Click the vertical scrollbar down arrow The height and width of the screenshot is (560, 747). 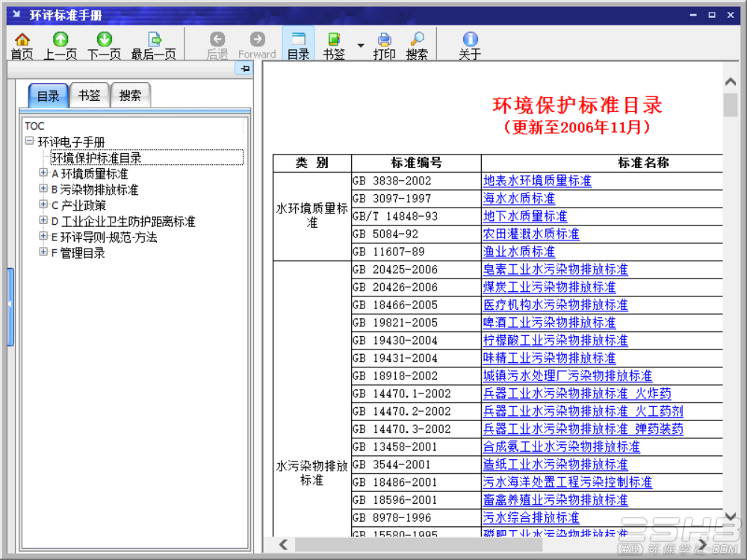[x=731, y=516]
